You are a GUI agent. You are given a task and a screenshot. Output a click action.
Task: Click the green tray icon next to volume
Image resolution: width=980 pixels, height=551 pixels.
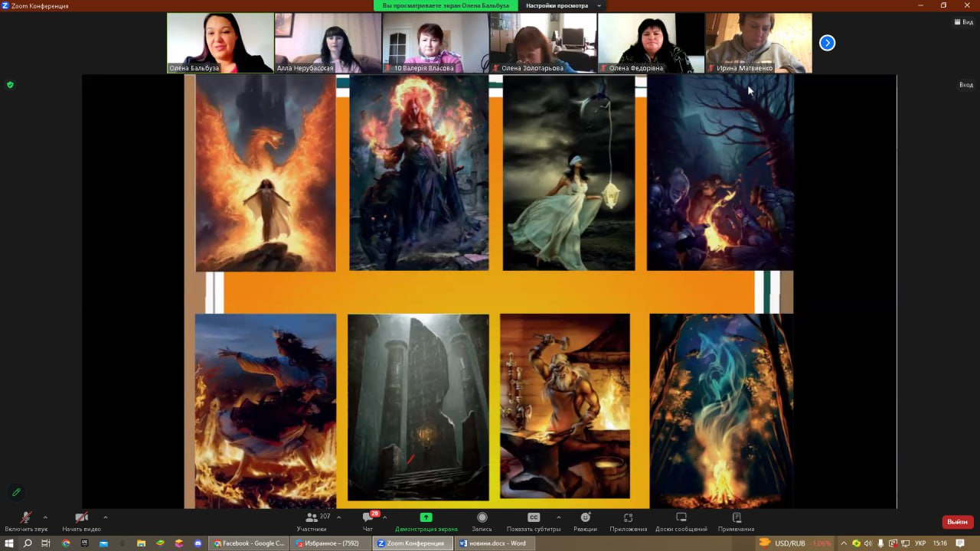(857, 543)
